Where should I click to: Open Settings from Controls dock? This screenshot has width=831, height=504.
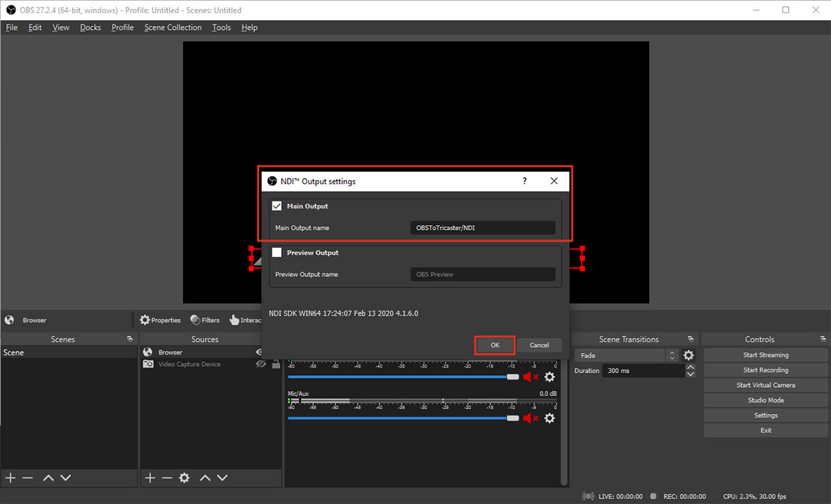[x=766, y=415]
